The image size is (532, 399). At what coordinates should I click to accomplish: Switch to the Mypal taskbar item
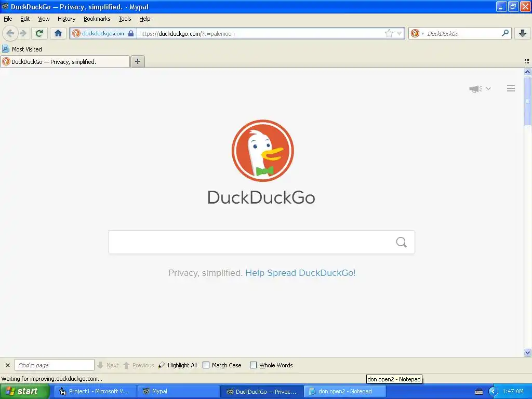(179, 391)
